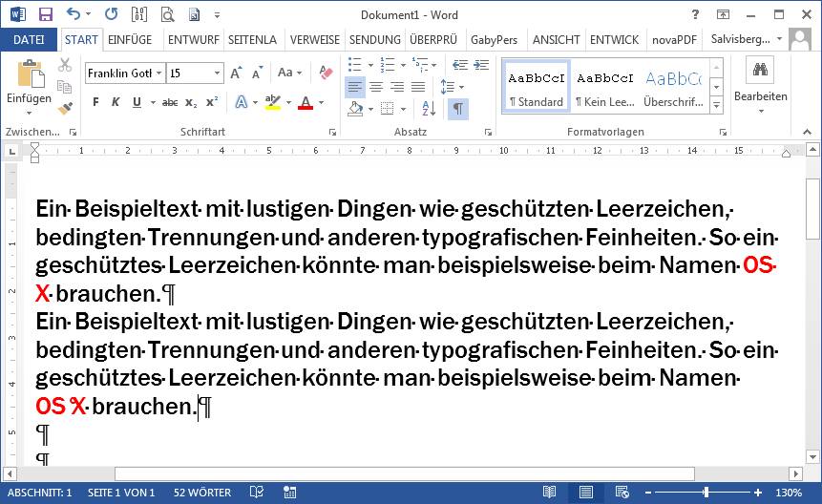Activate the Format Painter brush
This screenshot has height=504, width=822.
[x=65, y=108]
